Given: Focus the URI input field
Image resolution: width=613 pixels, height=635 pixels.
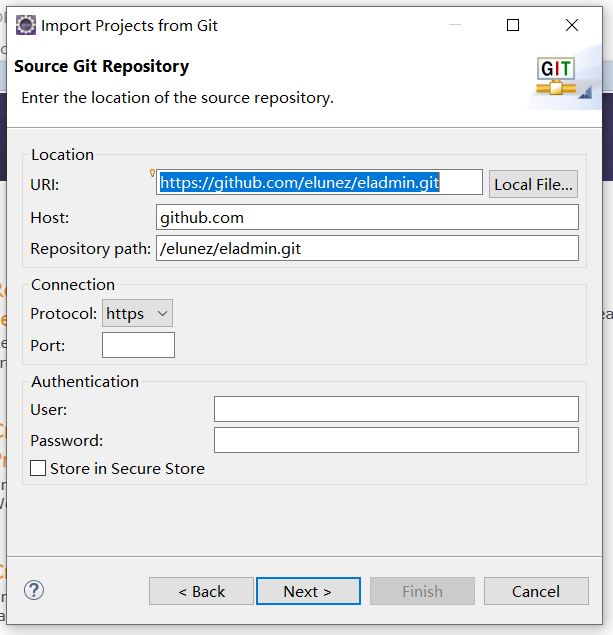Looking at the screenshot, I should (x=319, y=182).
